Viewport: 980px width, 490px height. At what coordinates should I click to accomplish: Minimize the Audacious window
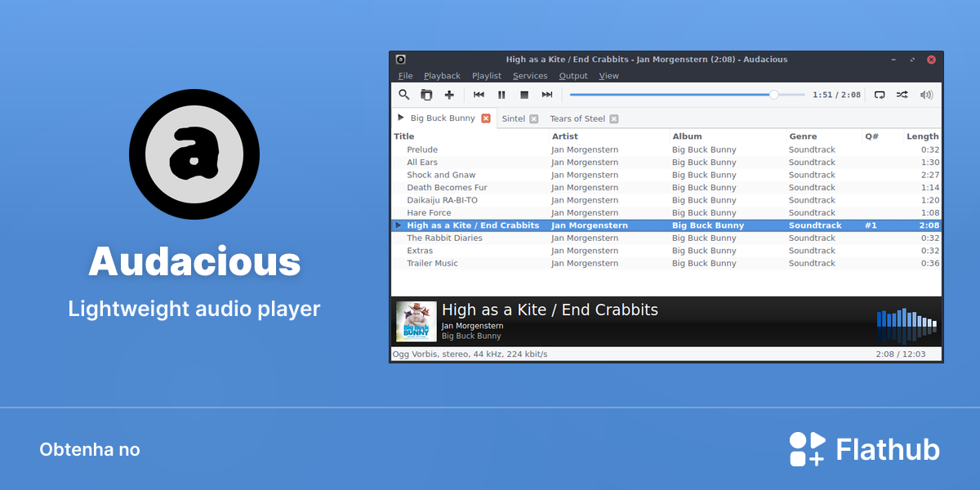click(x=893, y=60)
